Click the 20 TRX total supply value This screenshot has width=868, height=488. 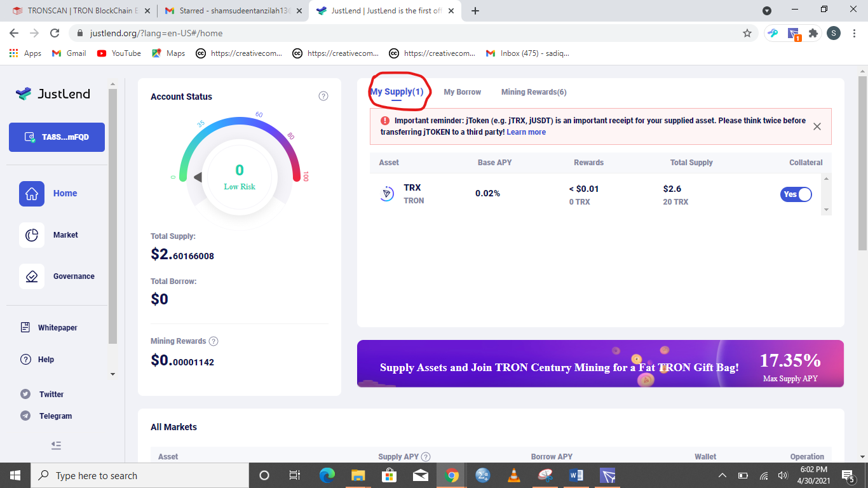675,201
